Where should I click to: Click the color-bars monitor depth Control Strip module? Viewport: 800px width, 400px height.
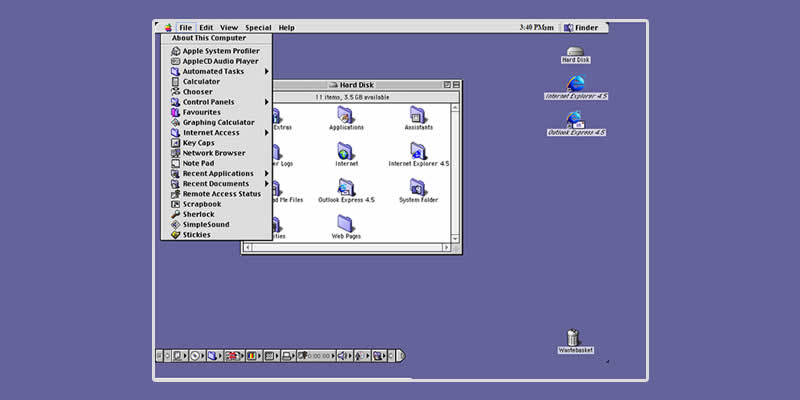[x=254, y=356]
